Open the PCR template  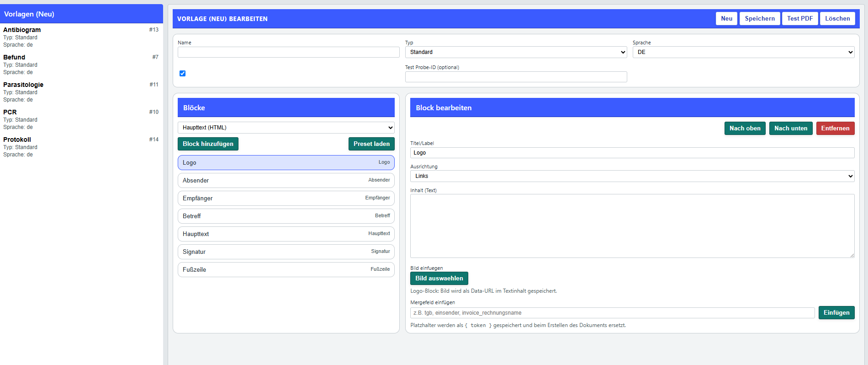pos(81,119)
